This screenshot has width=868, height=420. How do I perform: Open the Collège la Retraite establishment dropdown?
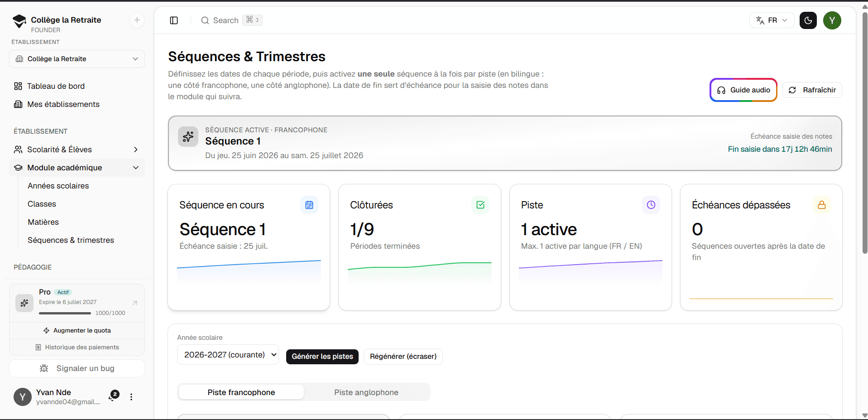(77, 59)
